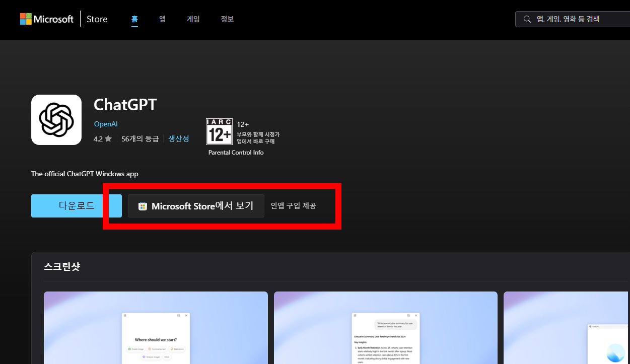Select the 홈 tab

(x=134, y=19)
